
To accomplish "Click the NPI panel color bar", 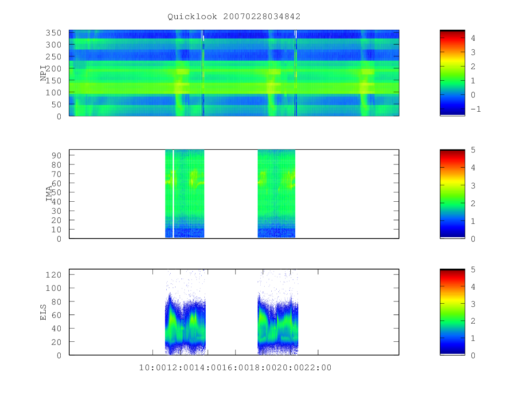I will click(452, 73).
